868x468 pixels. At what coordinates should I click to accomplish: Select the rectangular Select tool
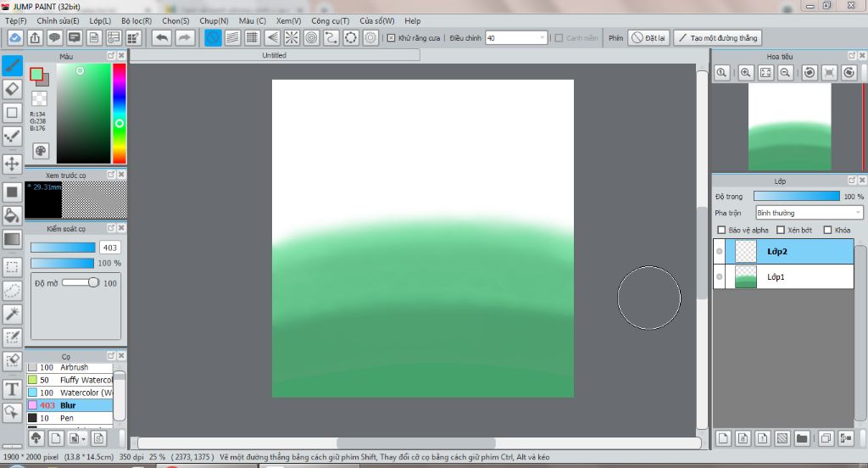coord(12,267)
